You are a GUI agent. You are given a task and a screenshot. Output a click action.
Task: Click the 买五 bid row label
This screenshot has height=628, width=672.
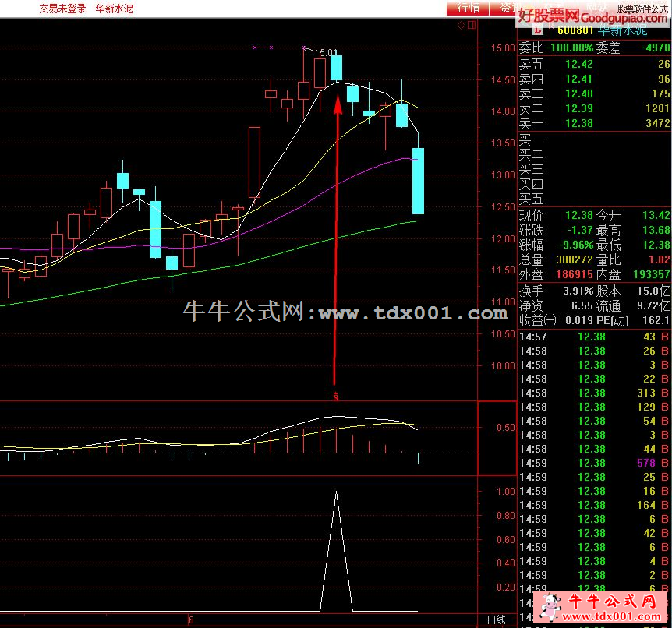click(x=531, y=199)
